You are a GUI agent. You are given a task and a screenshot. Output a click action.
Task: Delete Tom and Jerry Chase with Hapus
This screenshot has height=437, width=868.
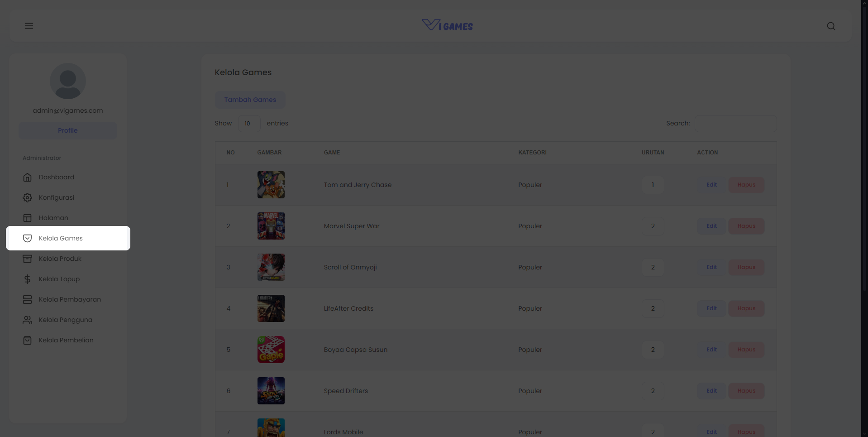click(746, 185)
